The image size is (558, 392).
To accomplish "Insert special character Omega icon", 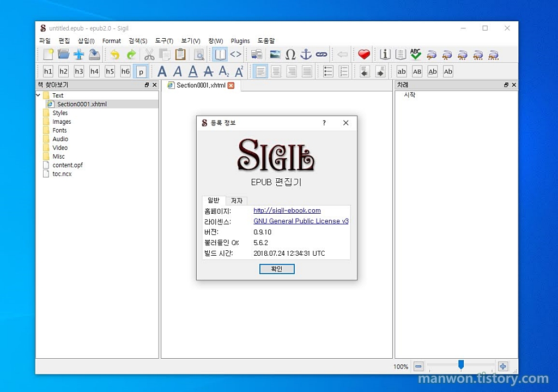I will [x=290, y=55].
